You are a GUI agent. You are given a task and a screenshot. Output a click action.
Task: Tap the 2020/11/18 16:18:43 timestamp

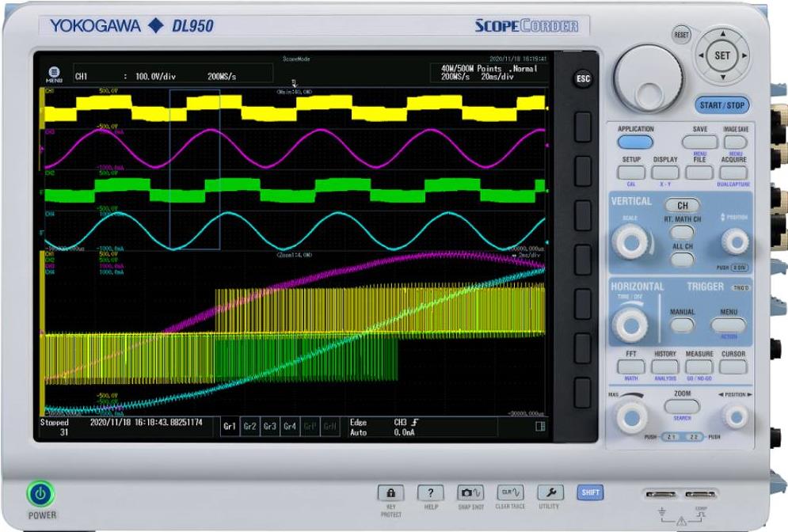147,423
